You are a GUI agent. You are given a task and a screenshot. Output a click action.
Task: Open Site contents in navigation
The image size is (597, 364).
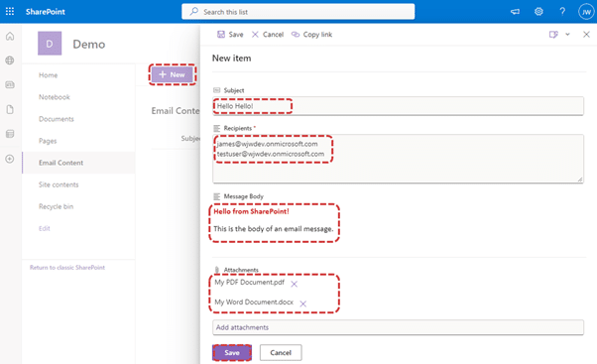(59, 184)
